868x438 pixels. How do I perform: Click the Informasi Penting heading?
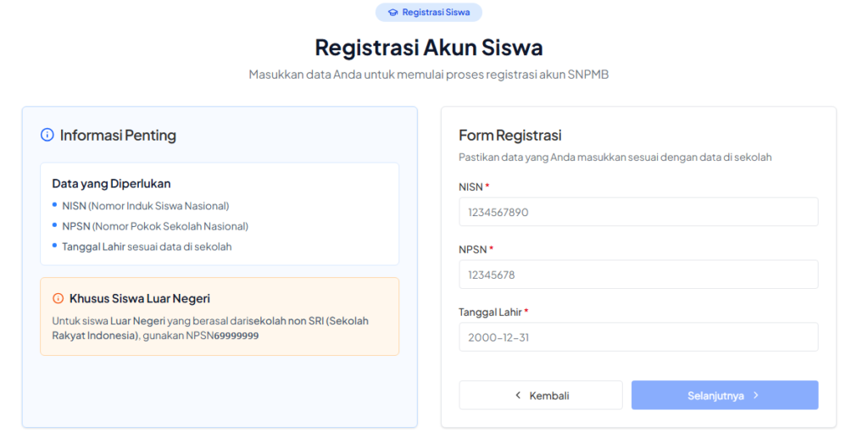point(118,136)
